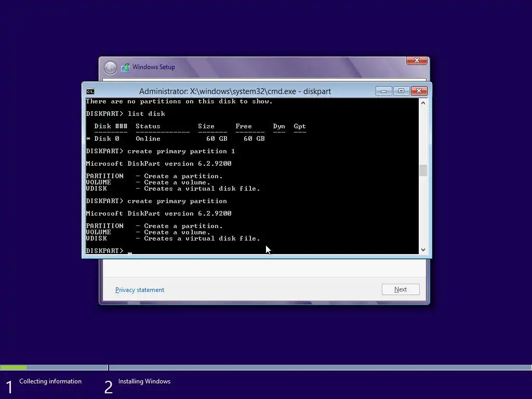Close the Windows Setup window
Screen dimensions: 532x399
coord(417,60)
